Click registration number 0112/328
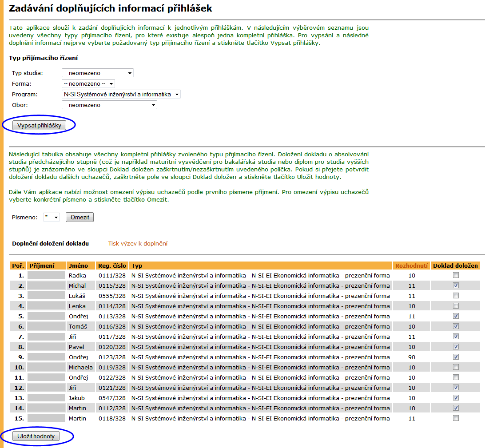The width and height of the screenshot is (485, 448). tap(112, 408)
